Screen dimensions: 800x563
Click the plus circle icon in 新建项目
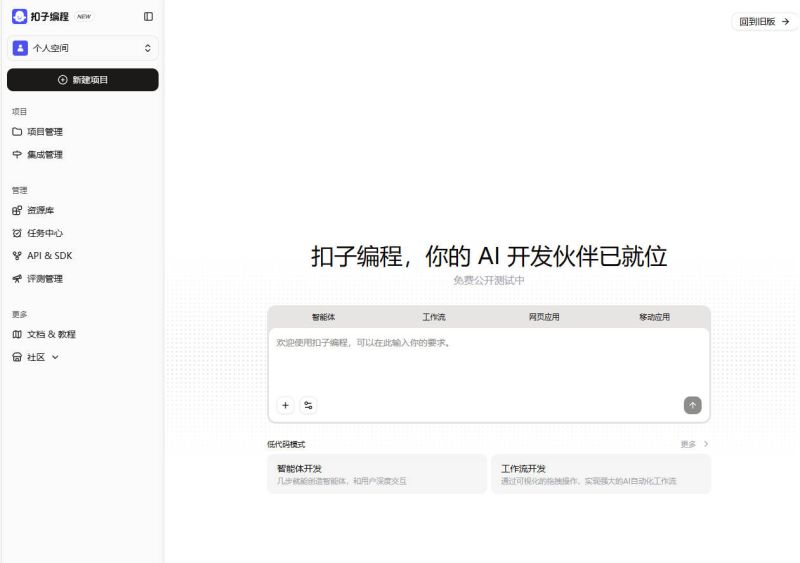(63, 80)
